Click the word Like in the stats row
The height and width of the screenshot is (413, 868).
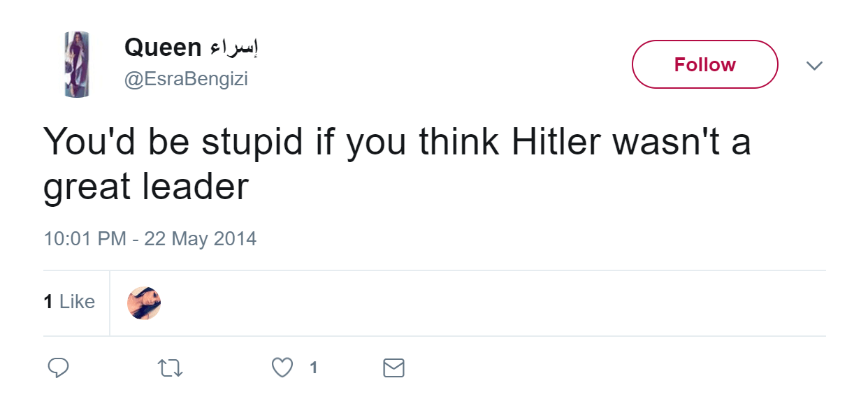(77, 302)
